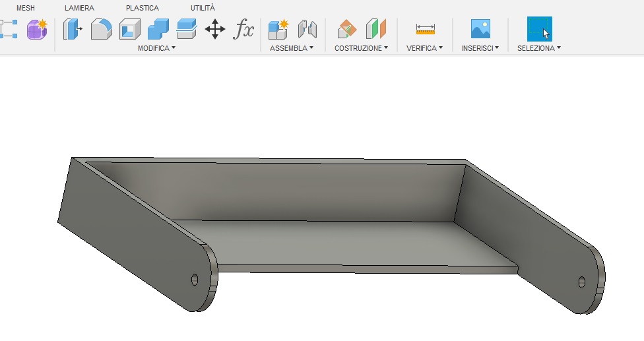
Task: Open the COSTRUZIONE dropdown menu
Action: click(x=361, y=48)
